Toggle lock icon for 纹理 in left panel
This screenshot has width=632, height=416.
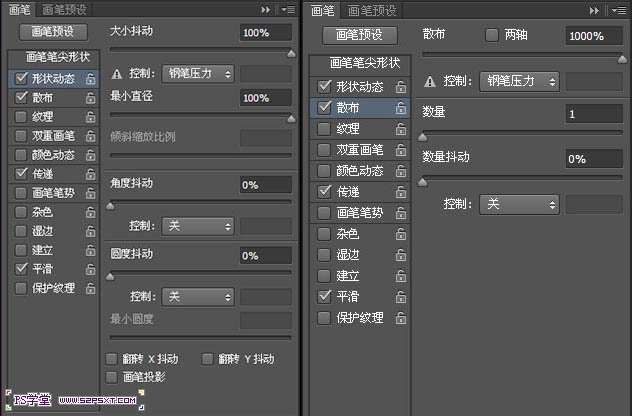coord(91,117)
